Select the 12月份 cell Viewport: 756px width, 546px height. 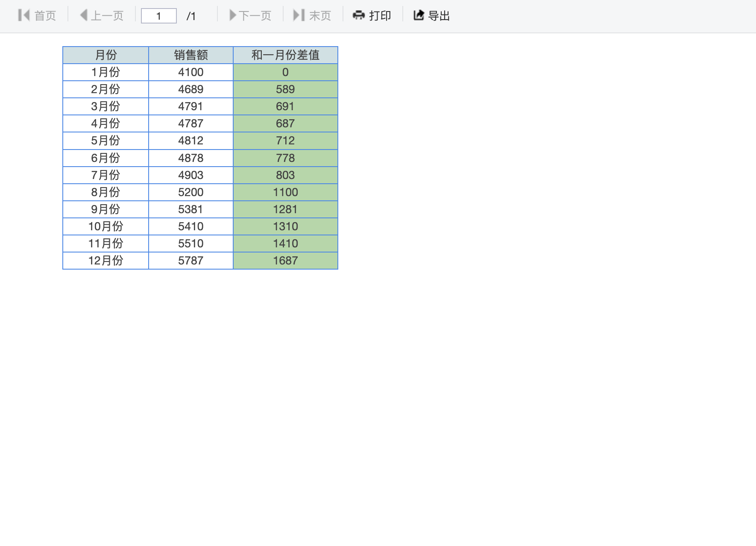point(105,261)
